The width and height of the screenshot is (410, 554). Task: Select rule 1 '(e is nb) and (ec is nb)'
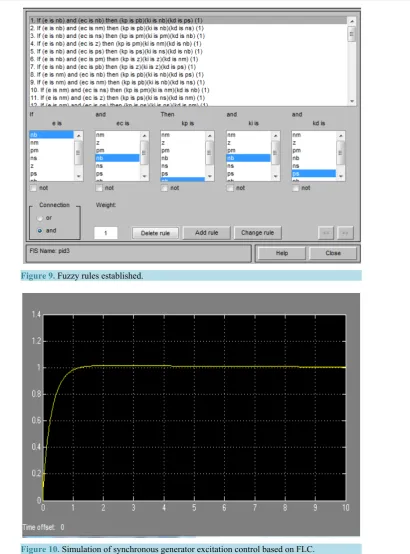tap(188, 20)
